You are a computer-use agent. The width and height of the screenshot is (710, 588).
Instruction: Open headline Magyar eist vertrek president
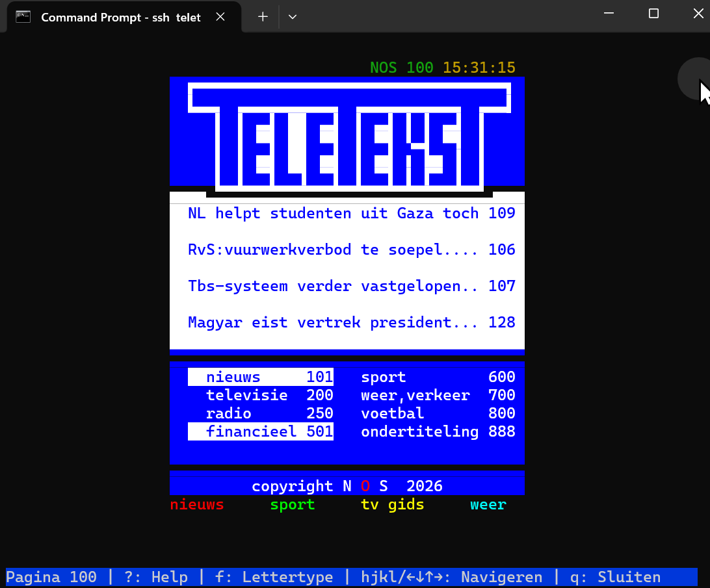coord(334,322)
